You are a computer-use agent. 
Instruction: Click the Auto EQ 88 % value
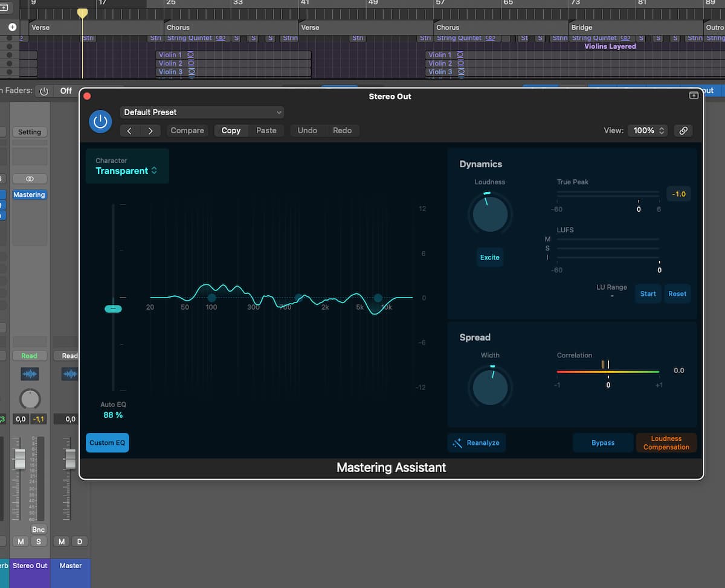click(x=113, y=415)
